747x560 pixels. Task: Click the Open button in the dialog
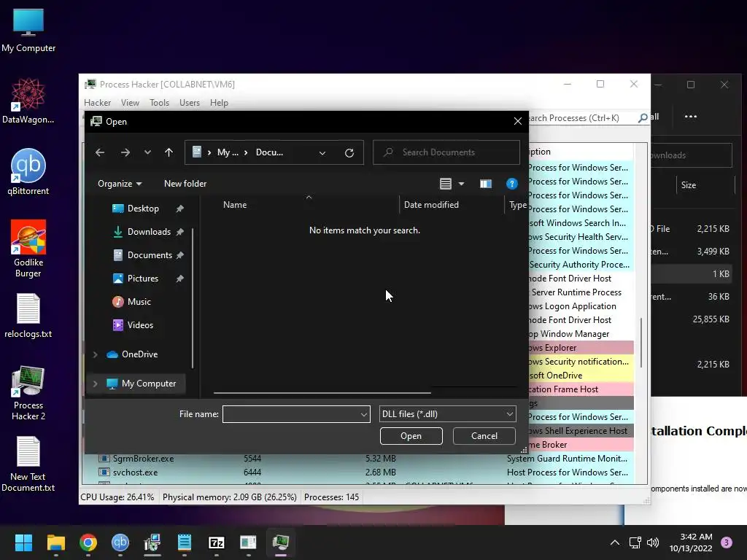pyautogui.click(x=411, y=436)
